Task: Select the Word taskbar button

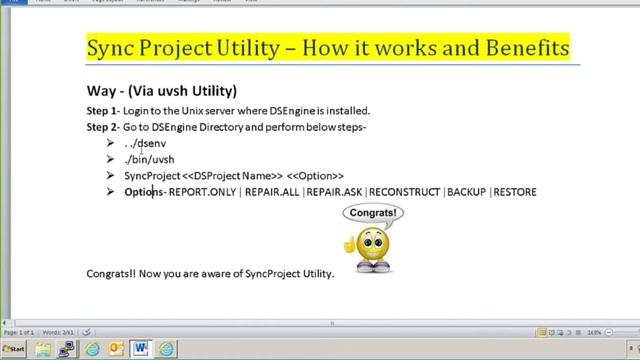Action: (x=141, y=349)
